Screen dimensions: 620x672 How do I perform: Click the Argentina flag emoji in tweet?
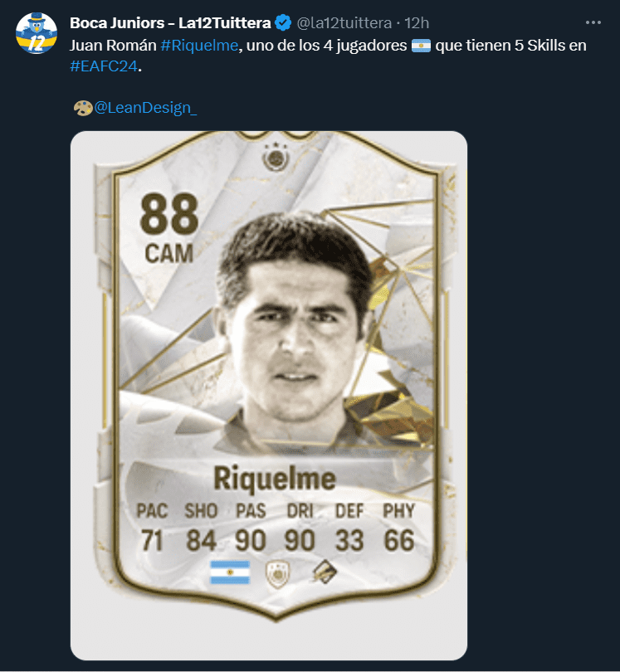[x=421, y=46]
